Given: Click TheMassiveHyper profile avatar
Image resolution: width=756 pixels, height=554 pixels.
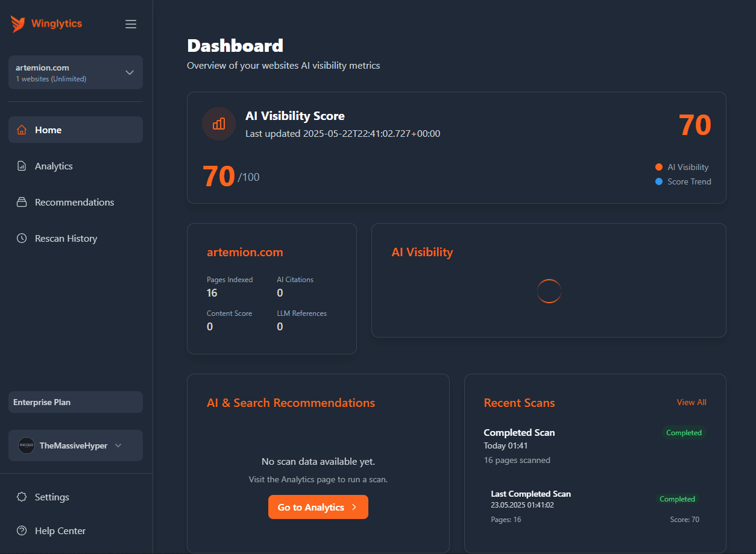Looking at the screenshot, I should (27, 445).
